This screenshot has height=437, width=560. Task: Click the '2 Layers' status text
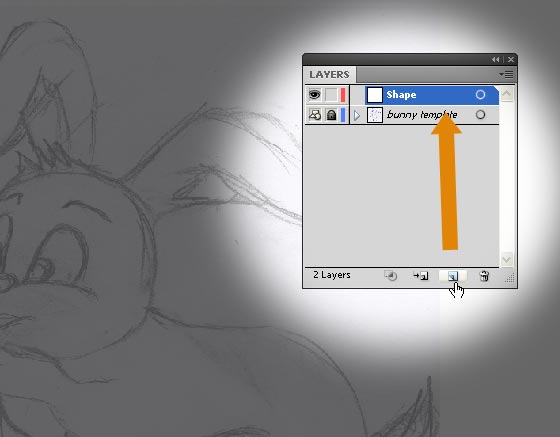click(332, 275)
